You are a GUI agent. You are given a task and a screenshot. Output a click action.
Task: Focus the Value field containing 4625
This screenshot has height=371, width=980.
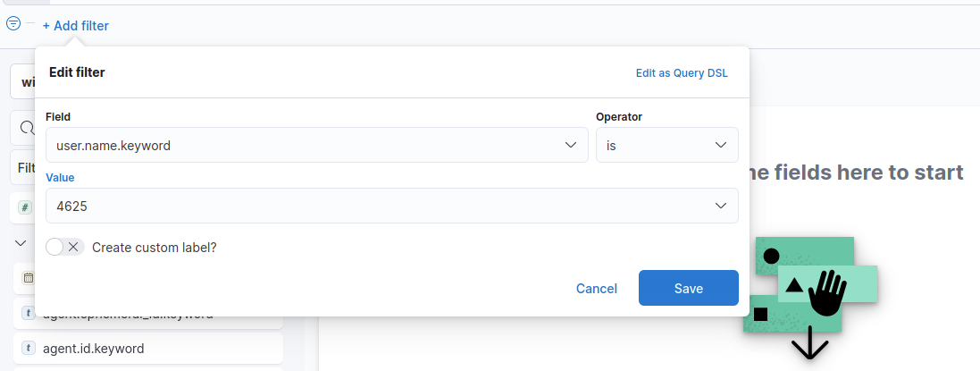(x=392, y=206)
